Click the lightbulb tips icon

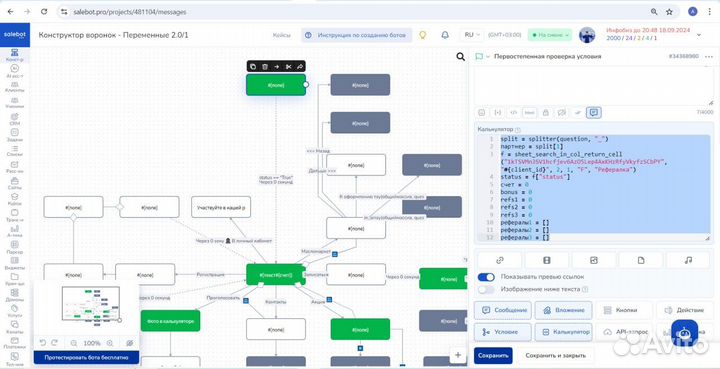click(423, 35)
